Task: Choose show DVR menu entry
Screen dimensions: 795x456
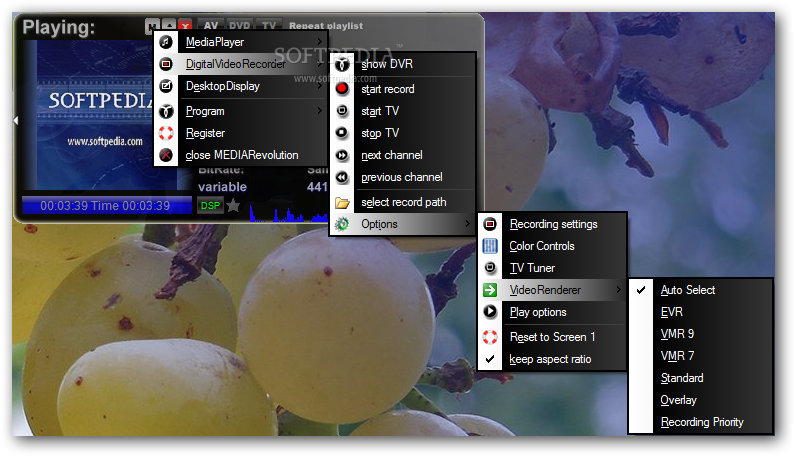Action: pyautogui.click(x=403, y=64)
